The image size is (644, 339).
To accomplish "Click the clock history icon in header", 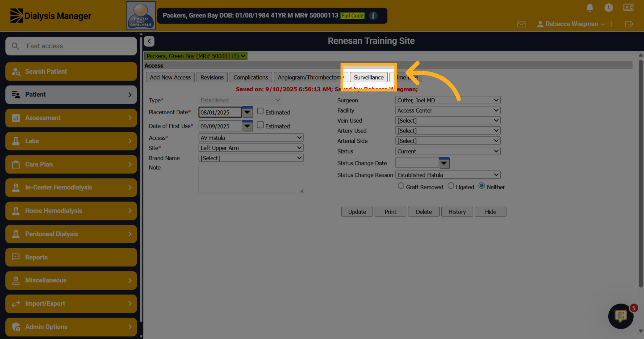I will 609,8.
